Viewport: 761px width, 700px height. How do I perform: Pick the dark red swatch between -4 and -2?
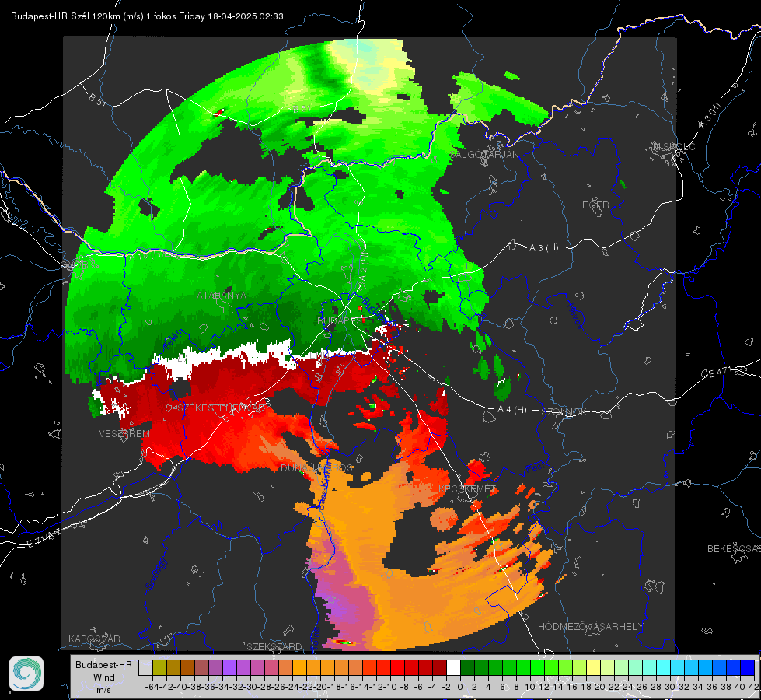pos(439,668)
